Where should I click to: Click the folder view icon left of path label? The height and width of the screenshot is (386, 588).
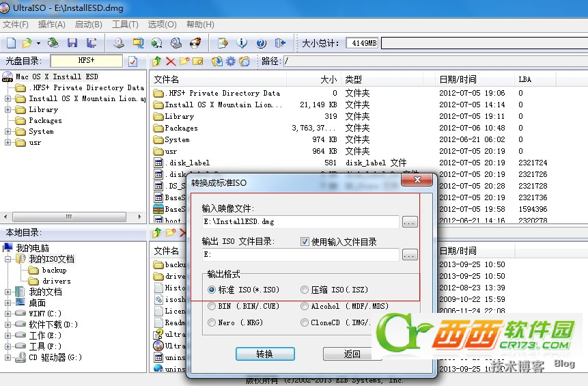point(244,61)
